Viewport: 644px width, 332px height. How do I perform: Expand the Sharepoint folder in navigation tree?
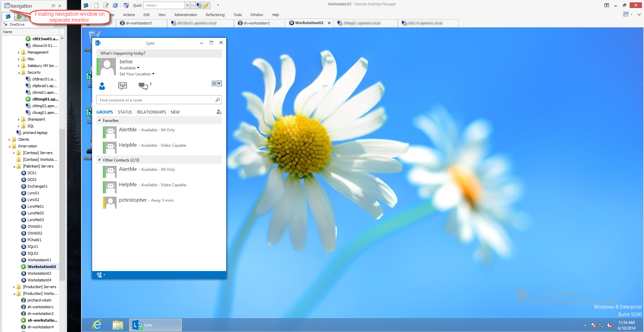19,119
